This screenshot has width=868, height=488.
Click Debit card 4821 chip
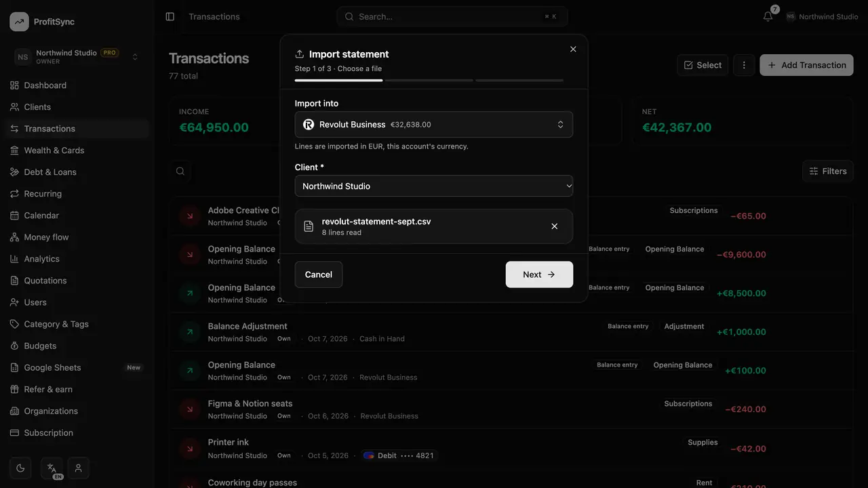[x=399, y=455]
